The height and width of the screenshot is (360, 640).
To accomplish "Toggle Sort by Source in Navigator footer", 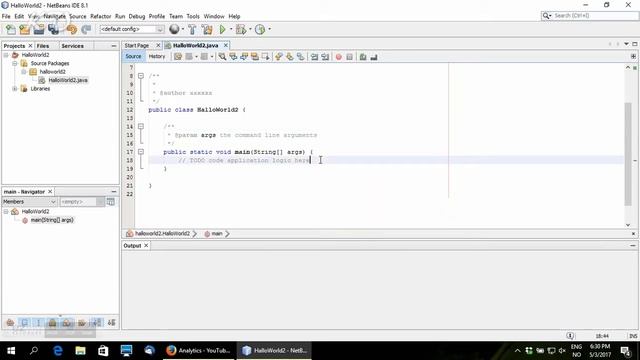I will click(x=111, y=323).
